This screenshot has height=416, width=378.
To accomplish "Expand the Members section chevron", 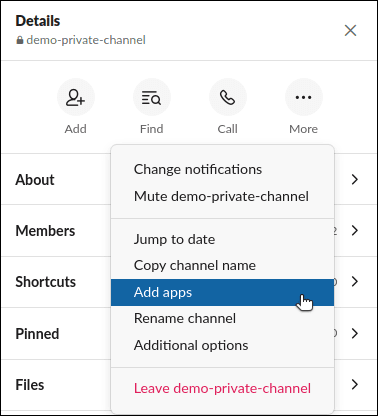I will (x=355, y=230).
